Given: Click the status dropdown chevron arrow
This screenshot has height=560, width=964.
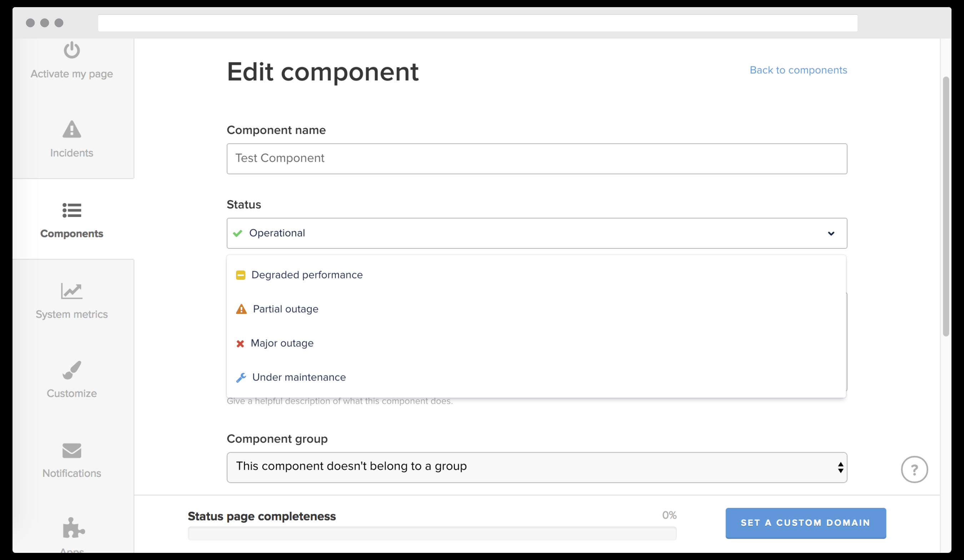Looking at the screenshot, I should coord(831,233).
